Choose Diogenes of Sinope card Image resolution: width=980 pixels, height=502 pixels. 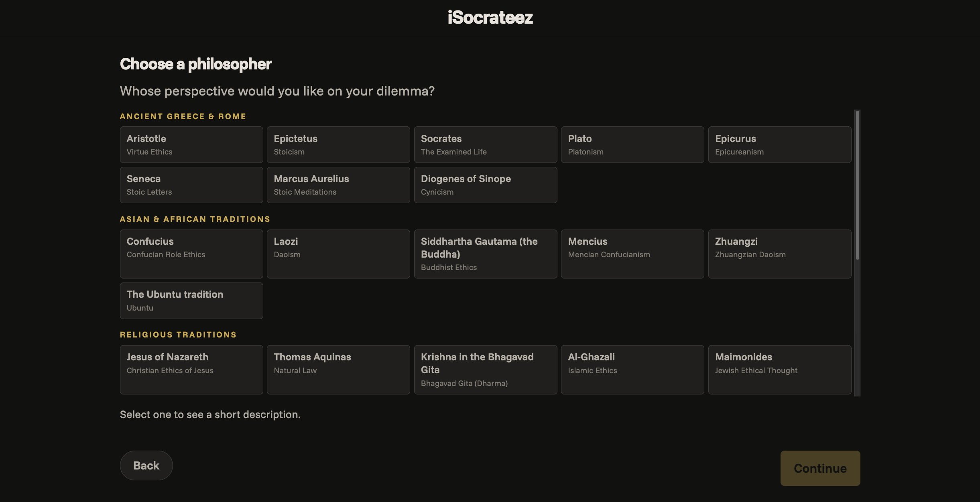point(486,185)
